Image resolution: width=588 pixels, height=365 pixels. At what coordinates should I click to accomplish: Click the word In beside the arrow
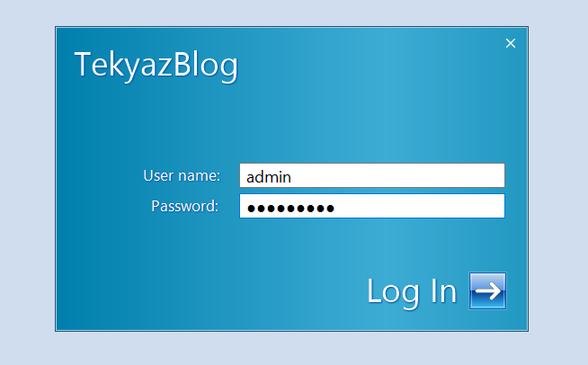tap(443, 290)
